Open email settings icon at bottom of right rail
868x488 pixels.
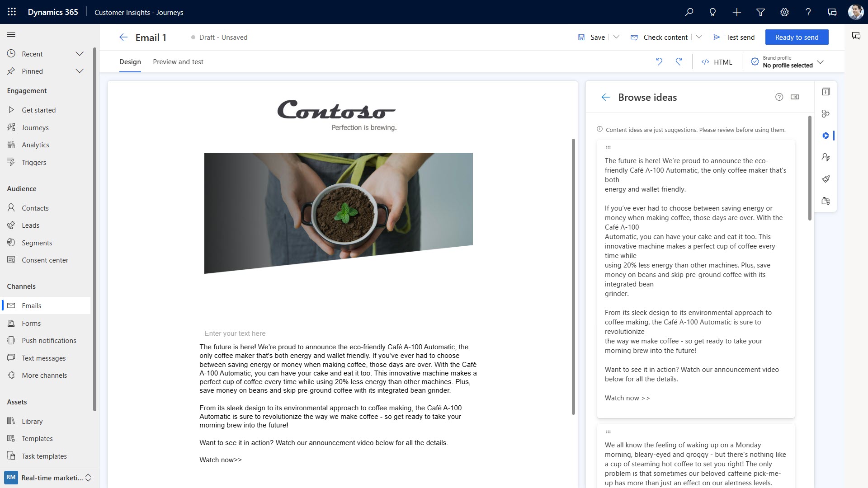coord(826,201)
